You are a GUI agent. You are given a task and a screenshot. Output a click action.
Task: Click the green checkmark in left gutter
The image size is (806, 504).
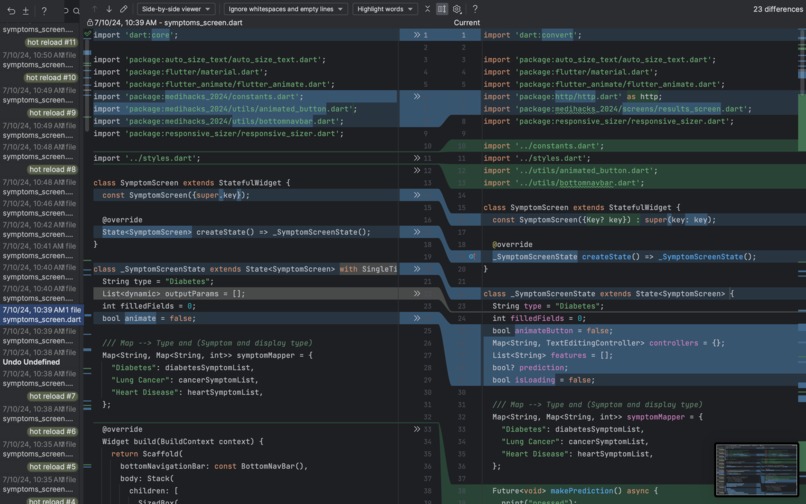[x=87, y=34]
